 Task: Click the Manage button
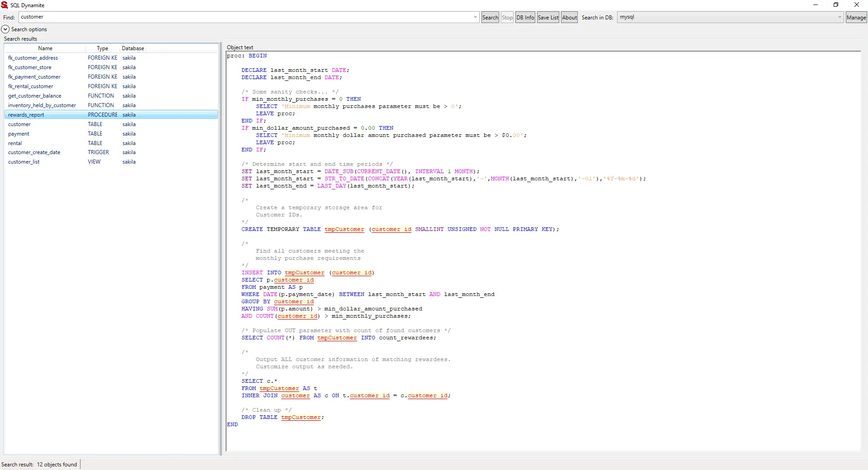click(x=856, y=18)
